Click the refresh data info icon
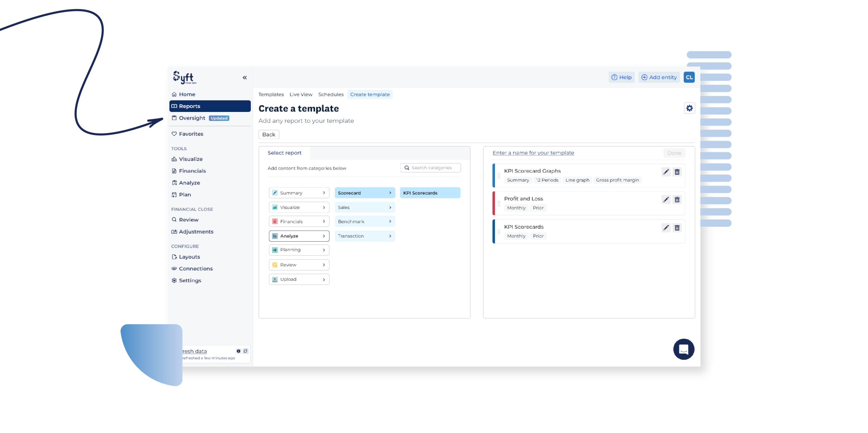868x433 pixels. pyautogui.click(x=238, y=351)
